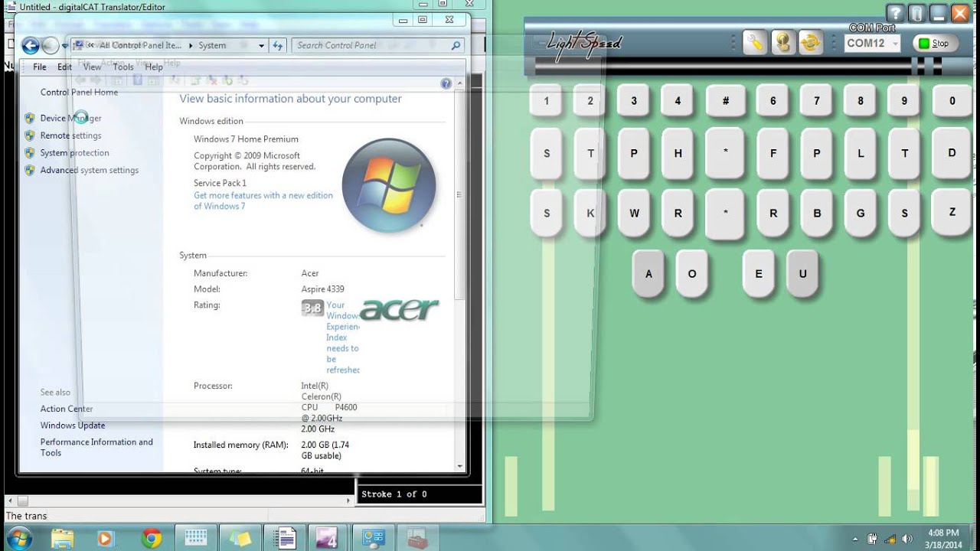Viewport: 980px width, 551px height.
Task: Open Remote settings link
Action: pyautogui.click(x=70, y=135)
